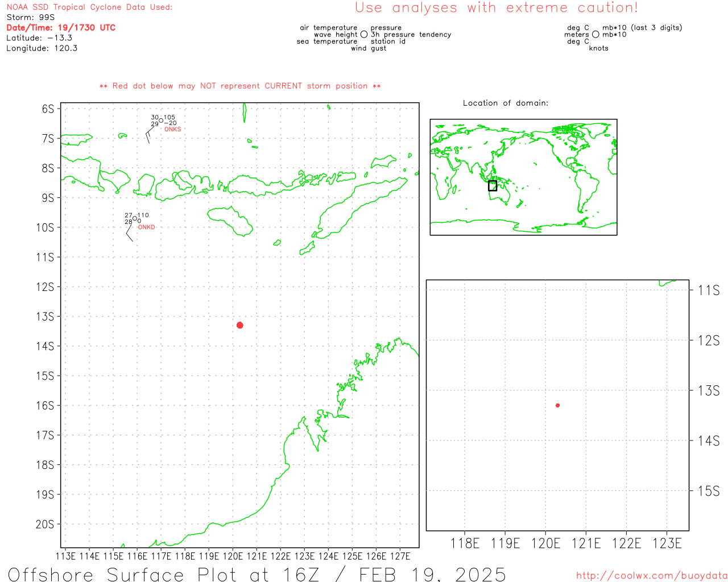The width and height of the screenshot is (728, 582).
Task: Click the red storm position dot on main map
Action: coord(240,325)
